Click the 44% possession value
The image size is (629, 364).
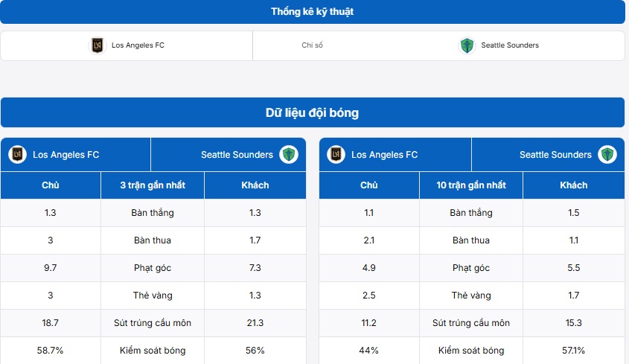click(x=368, y=351)
